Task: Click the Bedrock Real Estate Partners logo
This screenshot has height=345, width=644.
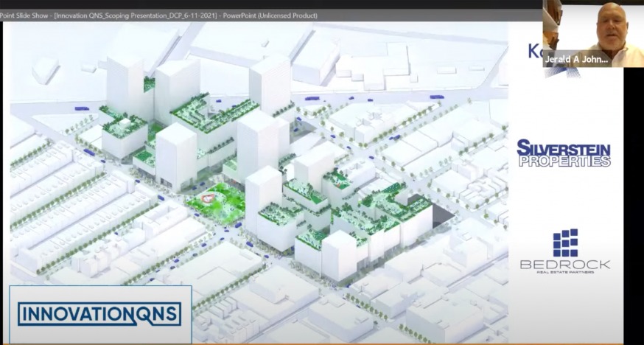Action: tap(565, 251)
